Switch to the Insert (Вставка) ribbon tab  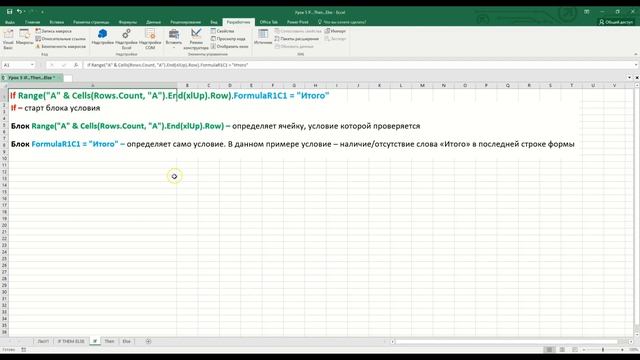point(57,22)
